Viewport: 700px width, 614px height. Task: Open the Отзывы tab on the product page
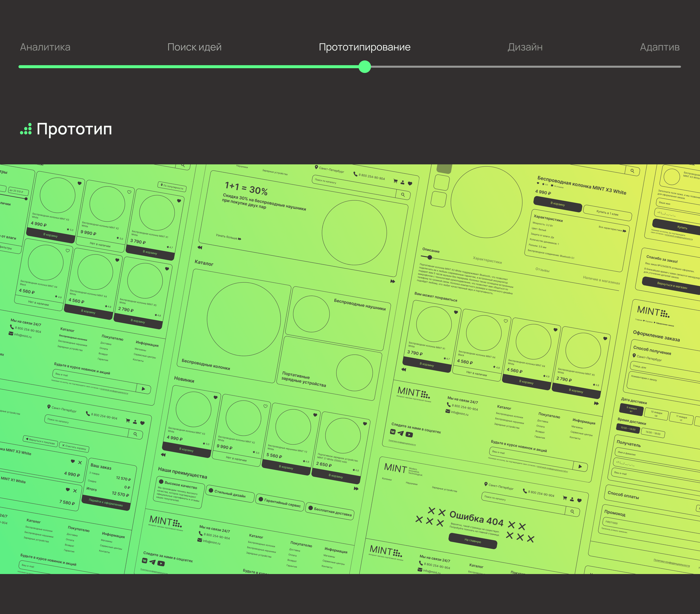(542, 270)
